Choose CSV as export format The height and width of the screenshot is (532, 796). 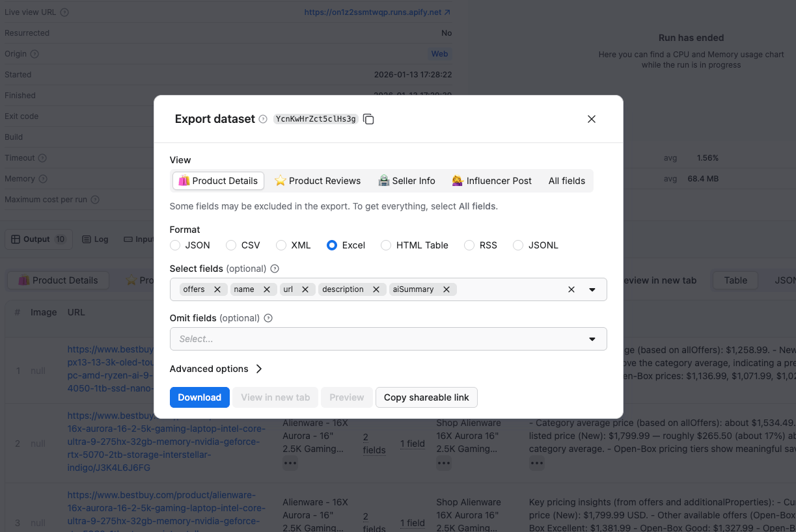[231, 245]
